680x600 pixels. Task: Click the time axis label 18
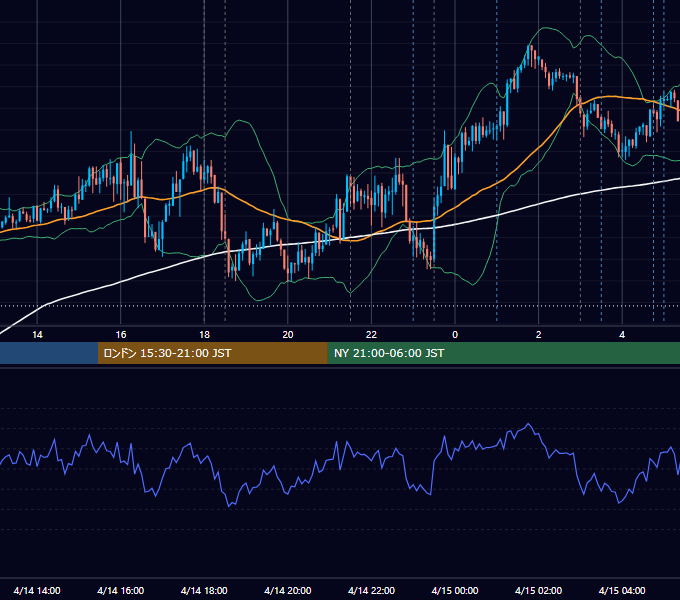(x=204, y=335)
